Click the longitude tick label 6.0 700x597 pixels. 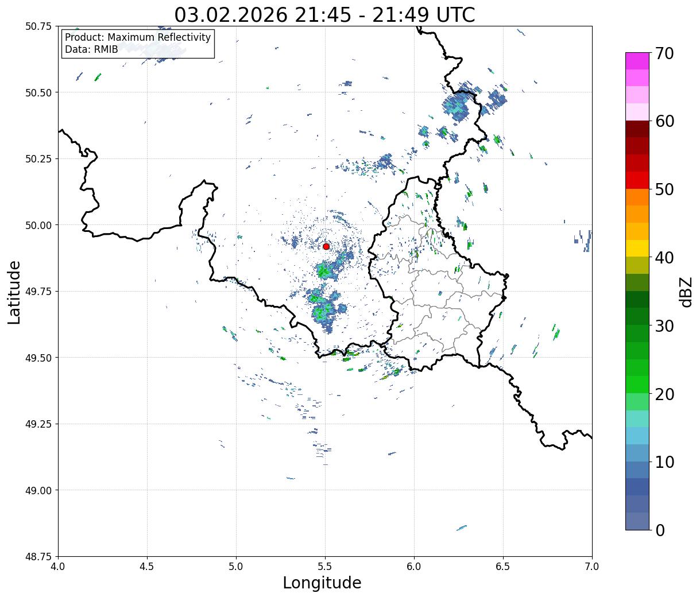(x=414, y=567)
